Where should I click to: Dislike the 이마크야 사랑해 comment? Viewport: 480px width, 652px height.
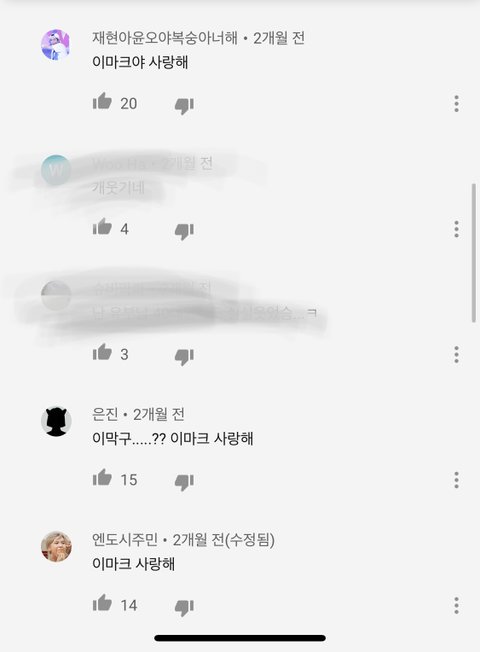click(184, 106)
